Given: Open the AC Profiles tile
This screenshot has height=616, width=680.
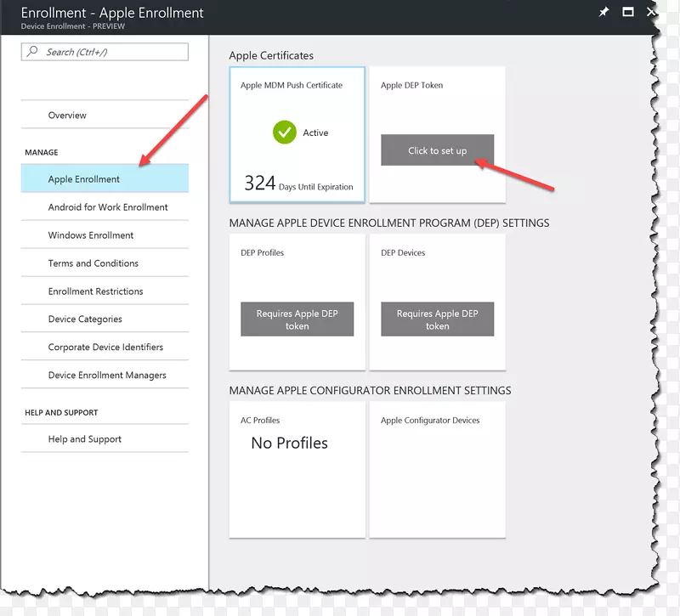Looking at the screenshot, I should coord(297,470).
